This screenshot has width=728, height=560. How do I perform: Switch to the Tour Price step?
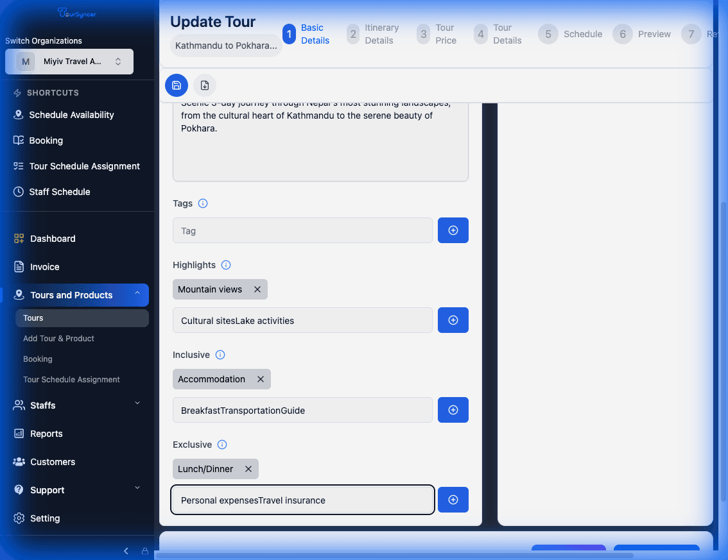[437, 34]
